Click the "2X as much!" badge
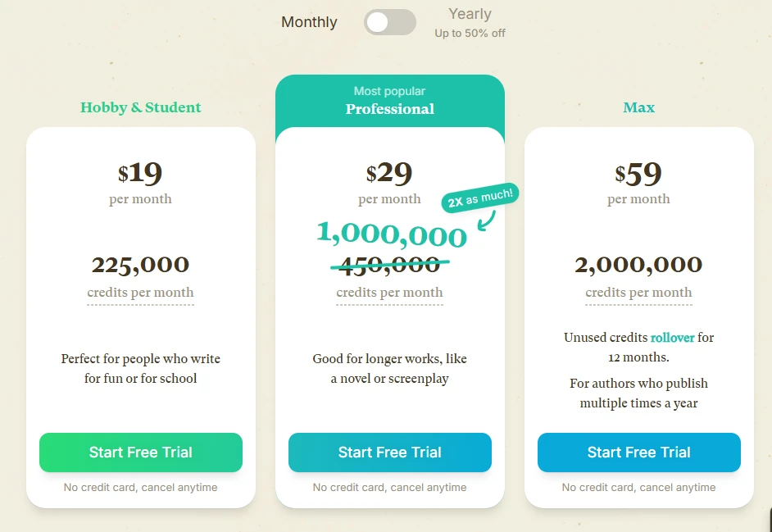The height and width of the screenshot is (532, 772). (480, 198)
